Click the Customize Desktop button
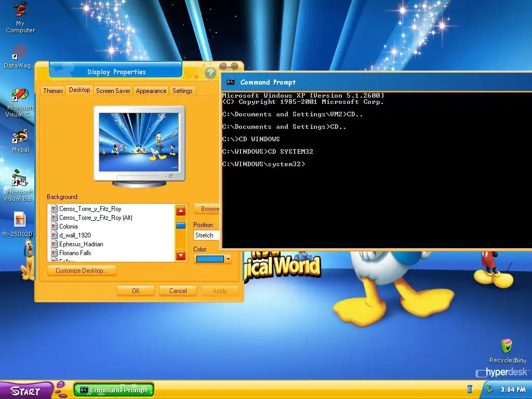 coord(82,270)
